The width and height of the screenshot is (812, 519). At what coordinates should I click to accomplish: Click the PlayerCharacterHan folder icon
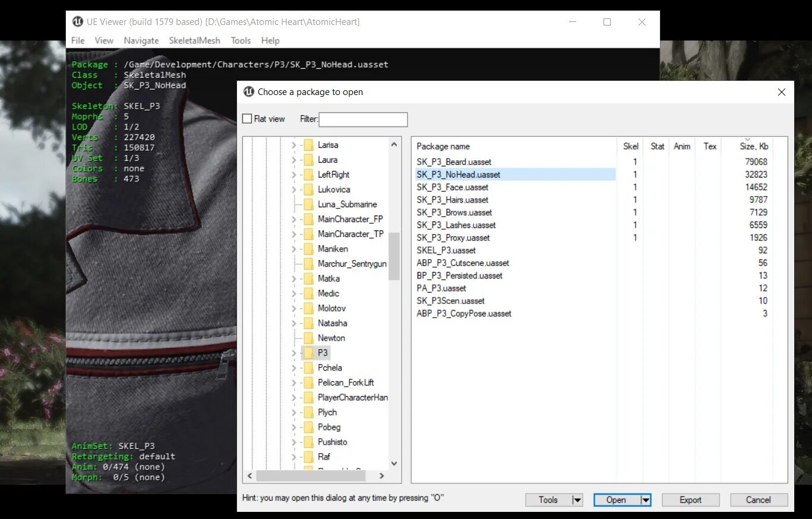click(308, 397)
